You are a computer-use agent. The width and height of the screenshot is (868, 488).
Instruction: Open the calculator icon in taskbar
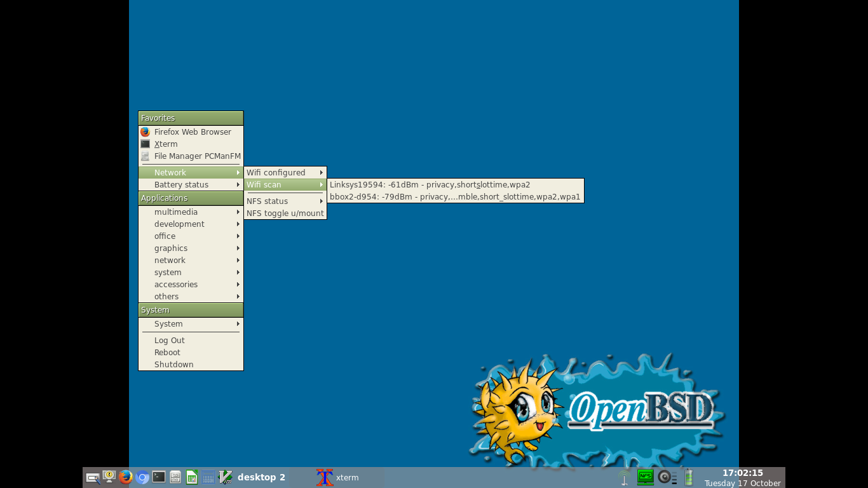(x=208, y=477)
